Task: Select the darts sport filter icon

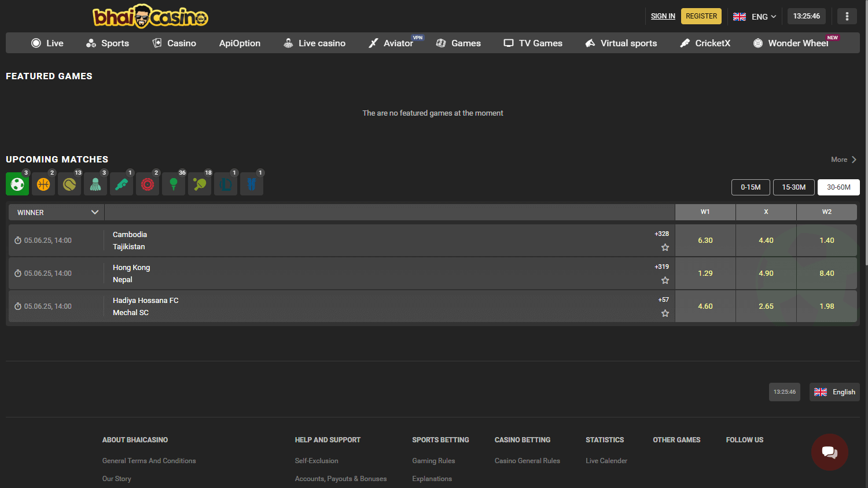Action: pyautogui.click(x=148, y=184)
